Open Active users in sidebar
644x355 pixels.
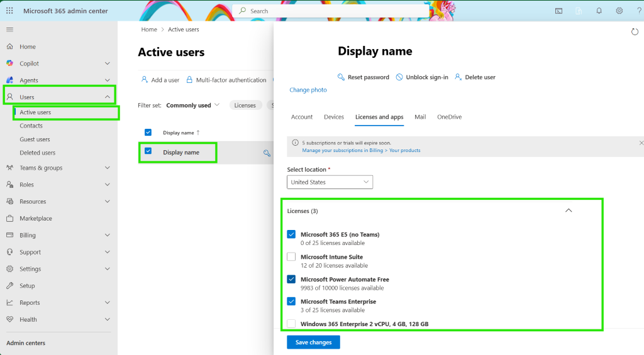tap(35, 112)
